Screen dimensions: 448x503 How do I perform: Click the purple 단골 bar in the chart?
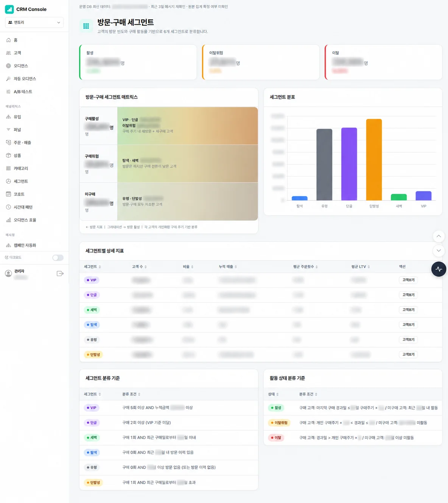tap(349, 164)
